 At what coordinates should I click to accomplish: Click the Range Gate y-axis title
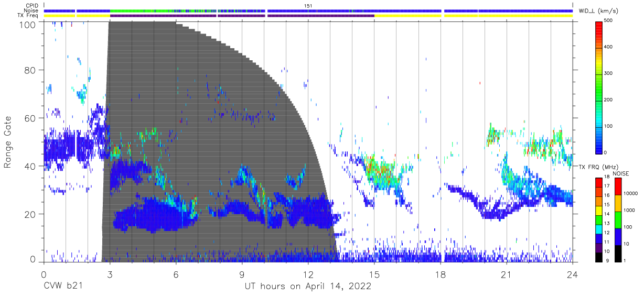coord(8,141)
